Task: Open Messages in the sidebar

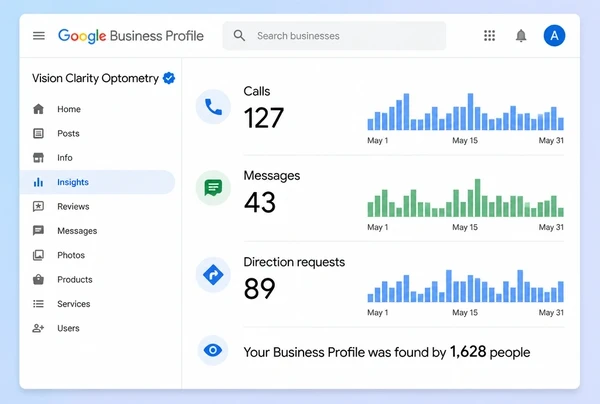Action: (x=98, y=231)
